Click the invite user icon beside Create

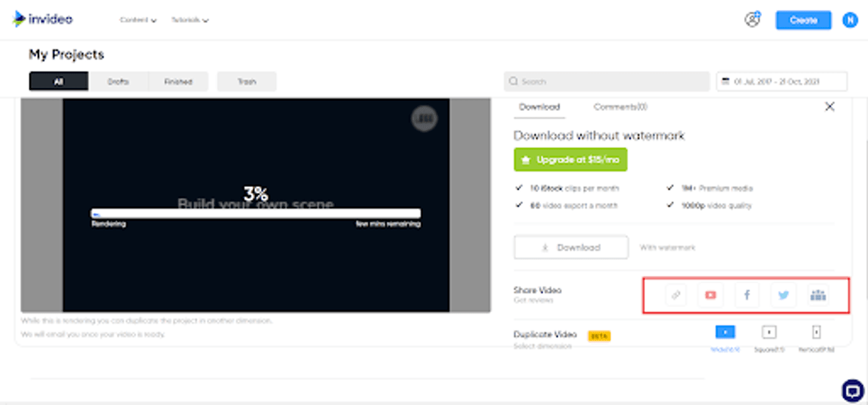coord(752,20)
